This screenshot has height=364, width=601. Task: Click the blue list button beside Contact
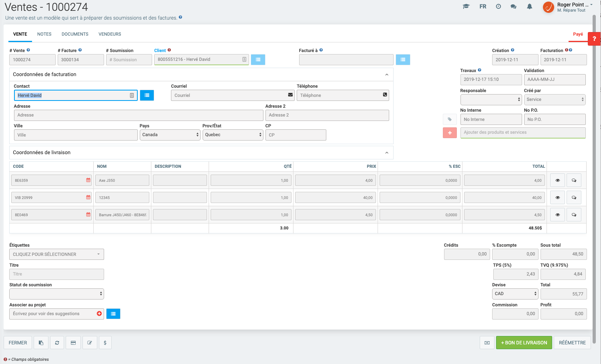tap(147, 95)
